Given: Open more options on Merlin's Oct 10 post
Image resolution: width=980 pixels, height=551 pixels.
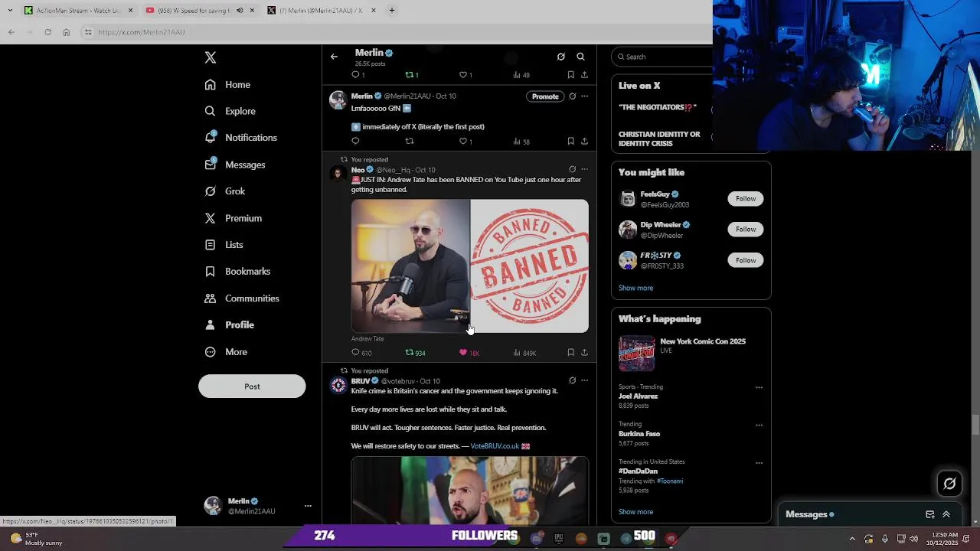Looking at the screenshot, I should pos(584,96).
